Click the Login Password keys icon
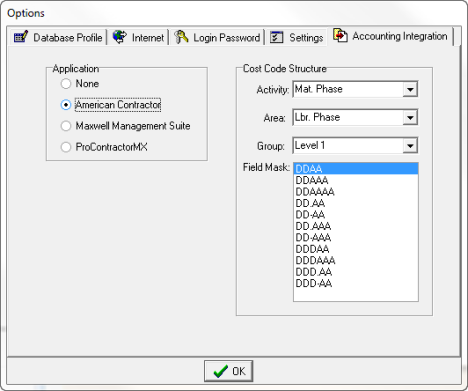The image size is (468, 391). click(x=181, y=37)
